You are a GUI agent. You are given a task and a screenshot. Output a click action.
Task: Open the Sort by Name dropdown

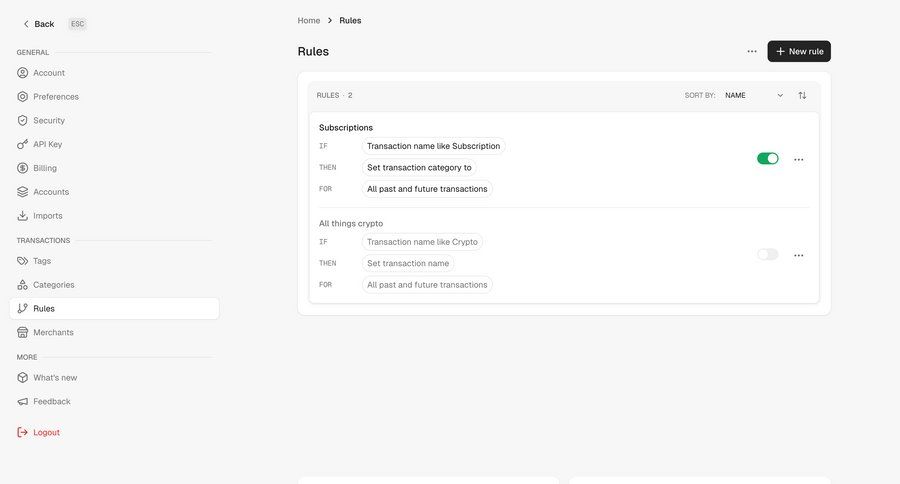point(754,95)
